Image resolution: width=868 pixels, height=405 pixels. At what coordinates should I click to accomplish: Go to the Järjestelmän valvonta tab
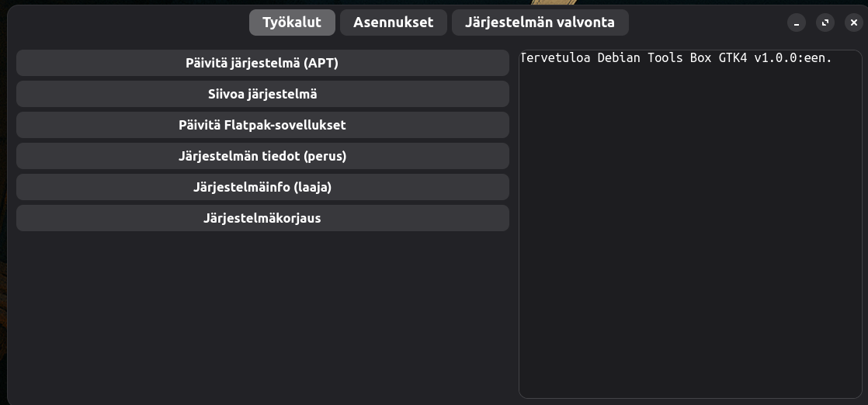(540, 22)
